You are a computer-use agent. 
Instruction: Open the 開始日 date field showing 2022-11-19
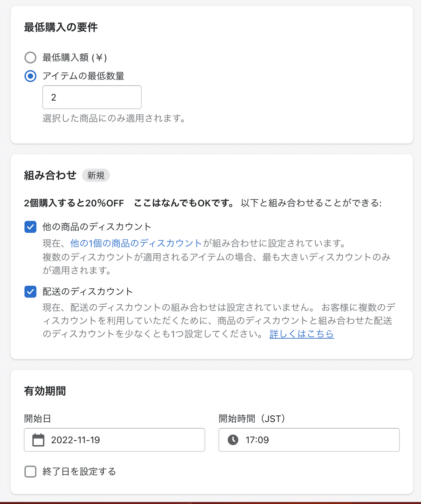(114, 440)
